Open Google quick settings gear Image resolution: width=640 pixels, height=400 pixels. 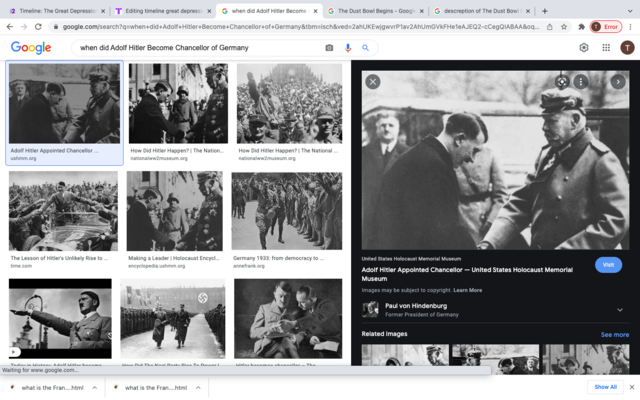pos(584,48)
